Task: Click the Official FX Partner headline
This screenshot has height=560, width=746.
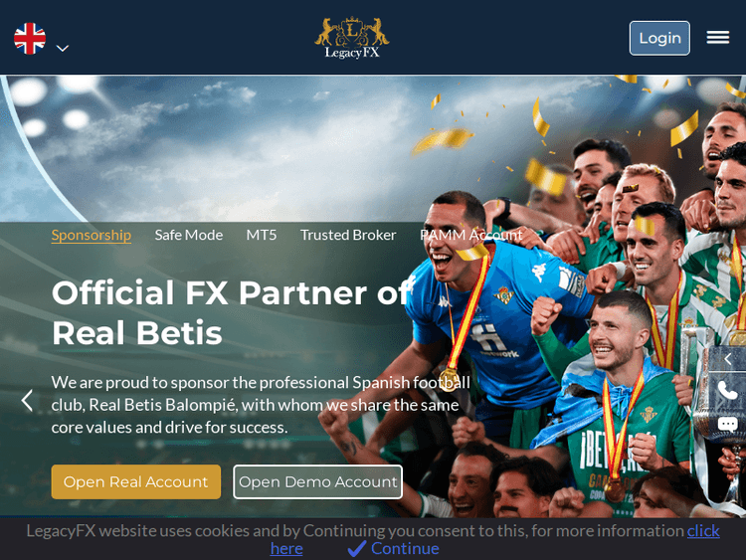Action: pos(231,312)
